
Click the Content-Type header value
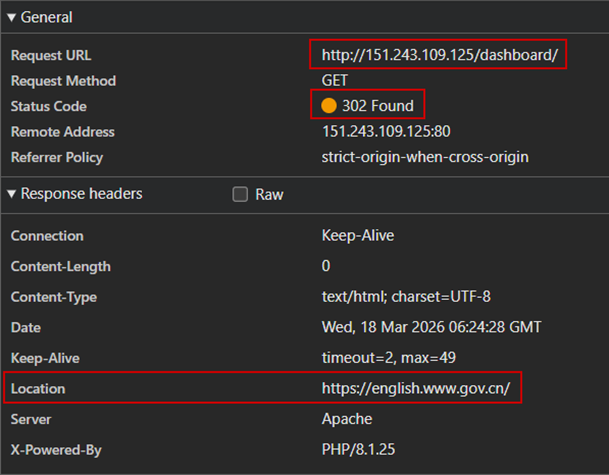(x=406, y=297)
